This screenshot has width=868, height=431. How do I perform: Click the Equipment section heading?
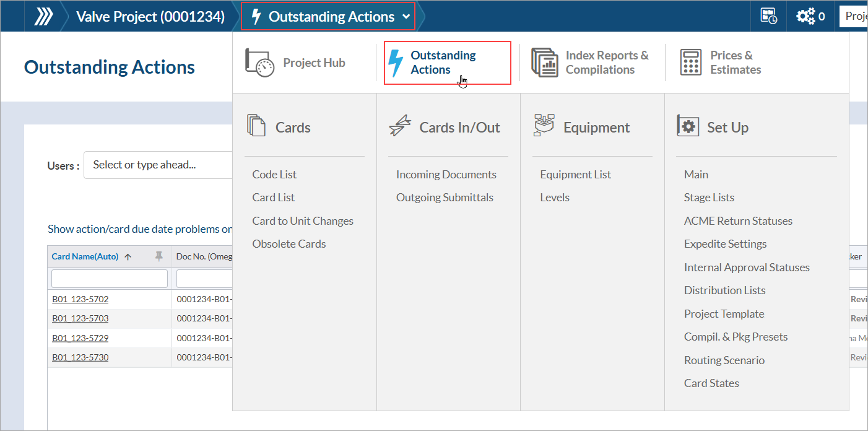596,128
